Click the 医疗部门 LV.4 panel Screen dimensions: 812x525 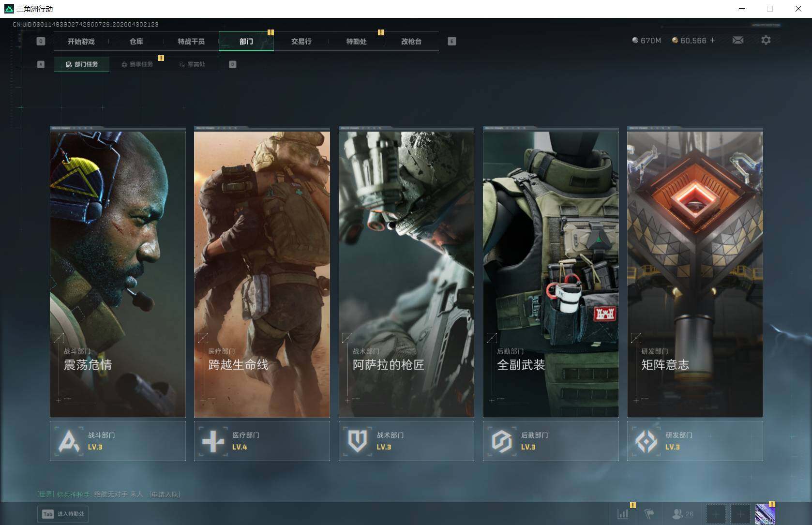[x=262, y=441]
